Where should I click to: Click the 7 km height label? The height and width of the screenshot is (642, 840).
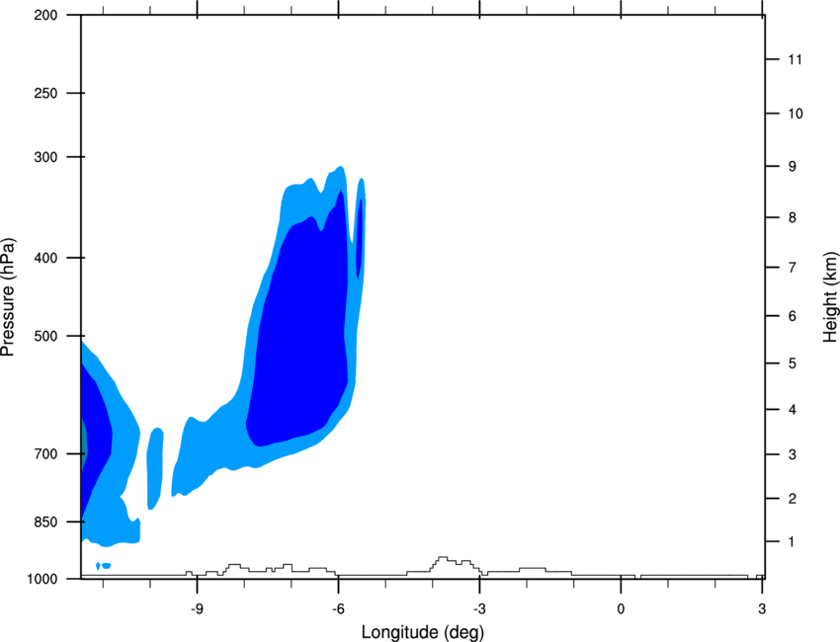coord(793,268)
